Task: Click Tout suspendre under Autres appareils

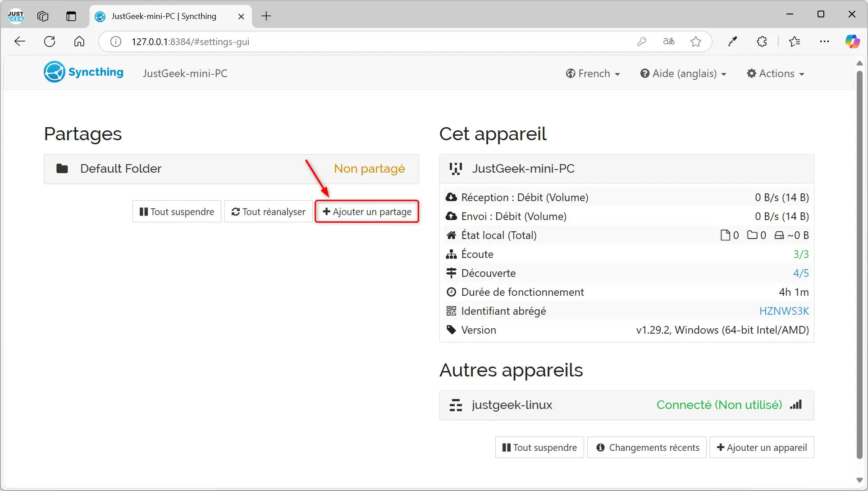Action: 539,447
